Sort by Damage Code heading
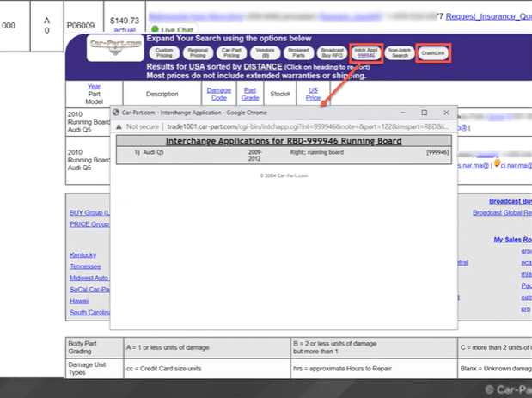Screen dimensions: 532x398 pyautogui.click(x=219, y=94)
